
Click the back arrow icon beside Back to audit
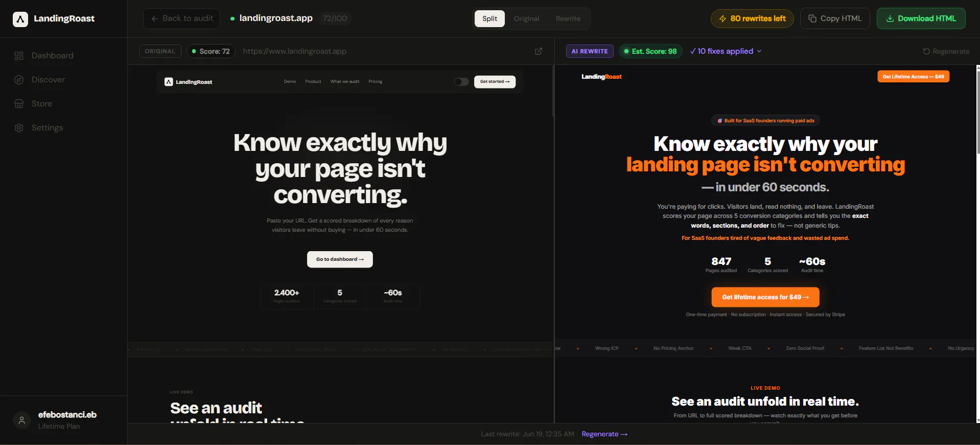pos(154,18)
